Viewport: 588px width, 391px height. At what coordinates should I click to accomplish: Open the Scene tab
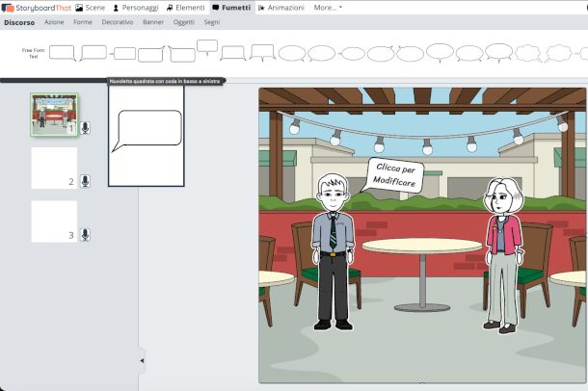click(91, 8)
